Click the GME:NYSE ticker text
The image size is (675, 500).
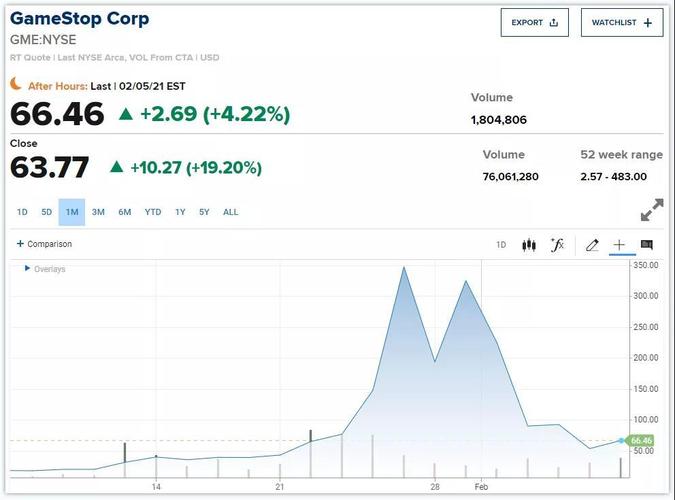coord(43,40)
